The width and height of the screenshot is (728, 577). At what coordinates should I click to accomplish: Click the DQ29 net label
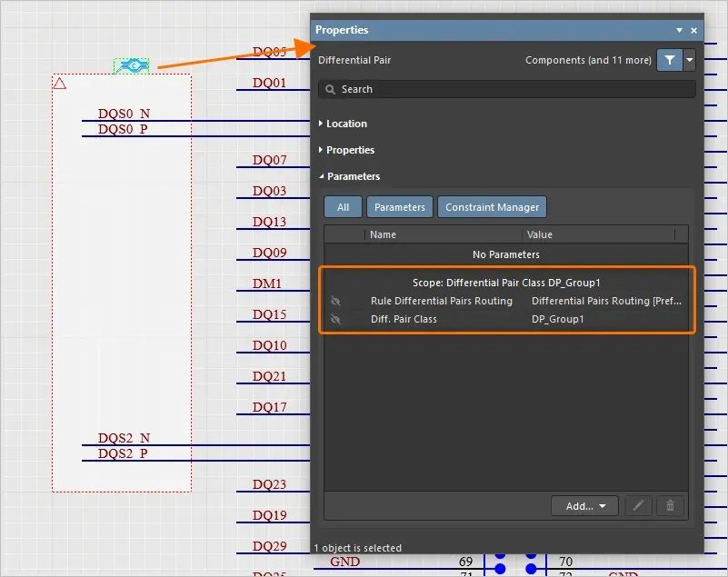(x=269, y=546)
